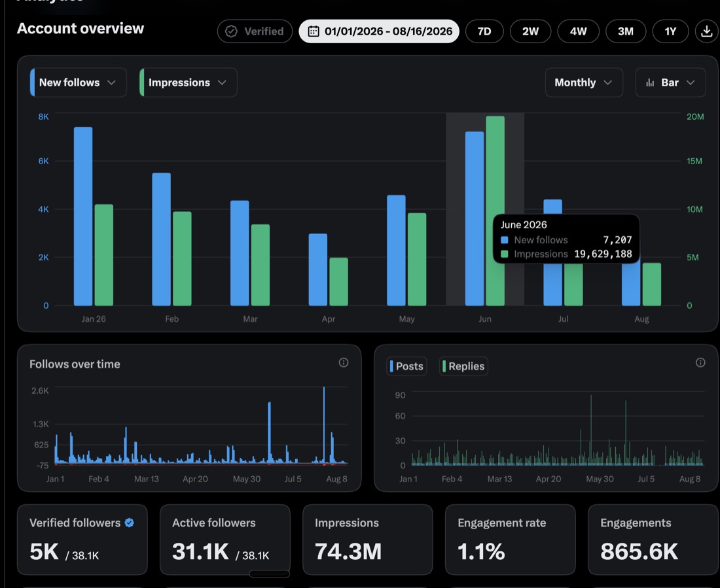Image resolution: width=720 pixels, height=588 pixels.
Task: Click the Active followers stat card
Action: [x=225, y=540]
